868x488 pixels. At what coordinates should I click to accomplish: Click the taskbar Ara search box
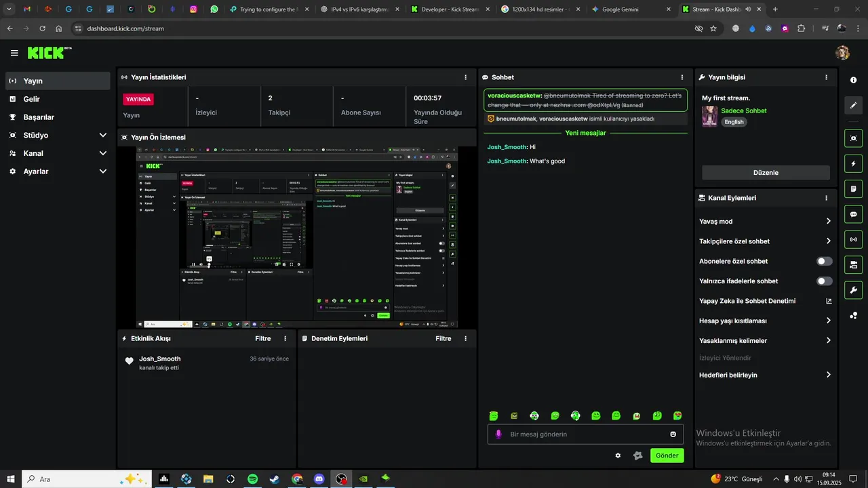click(86, 479)
